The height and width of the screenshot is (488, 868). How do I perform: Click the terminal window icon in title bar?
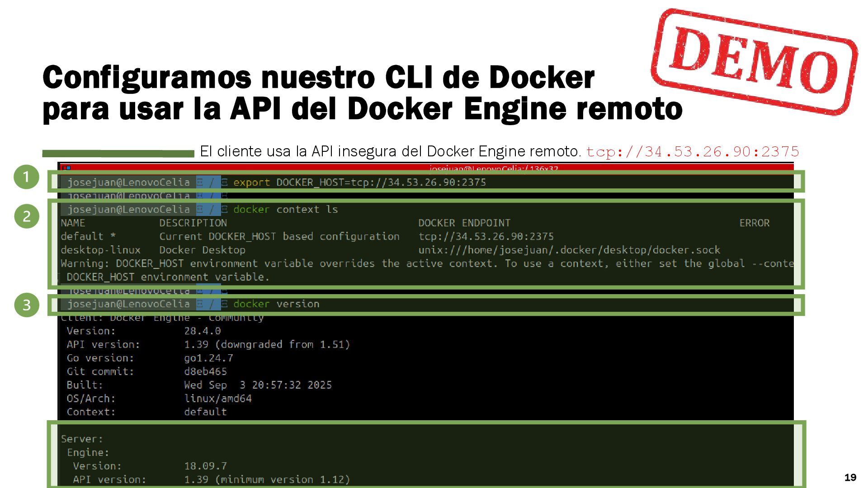click(66, 168)
